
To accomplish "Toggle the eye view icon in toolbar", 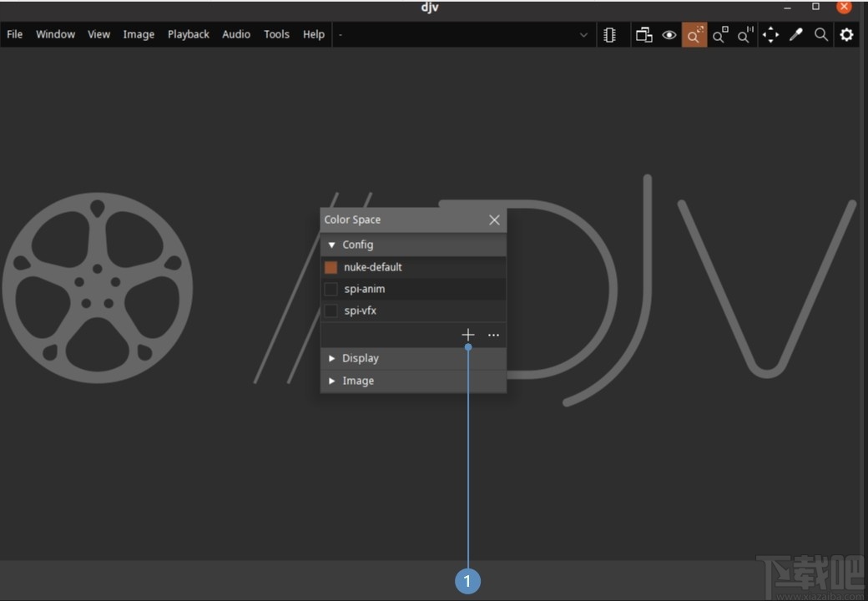I will pyautogui.click(x=669, y=35).
